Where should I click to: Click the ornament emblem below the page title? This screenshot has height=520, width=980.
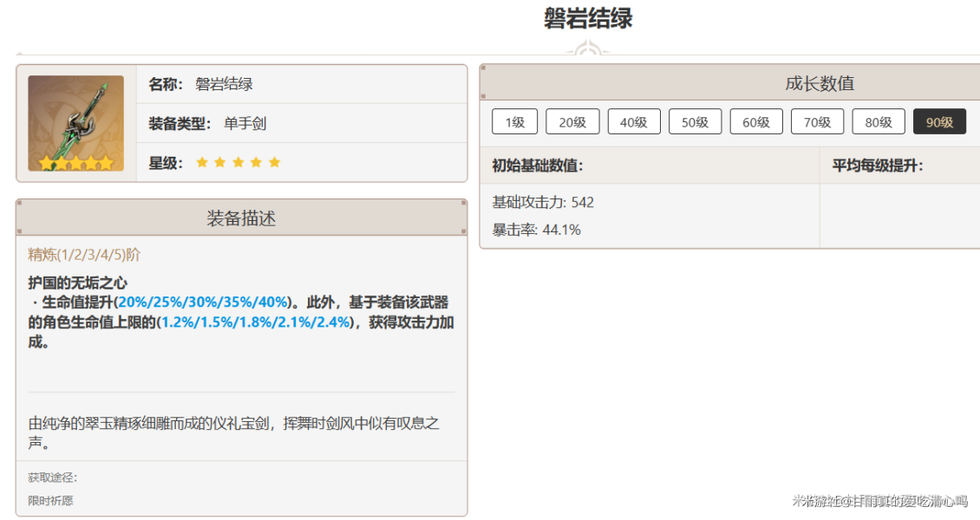589,49
